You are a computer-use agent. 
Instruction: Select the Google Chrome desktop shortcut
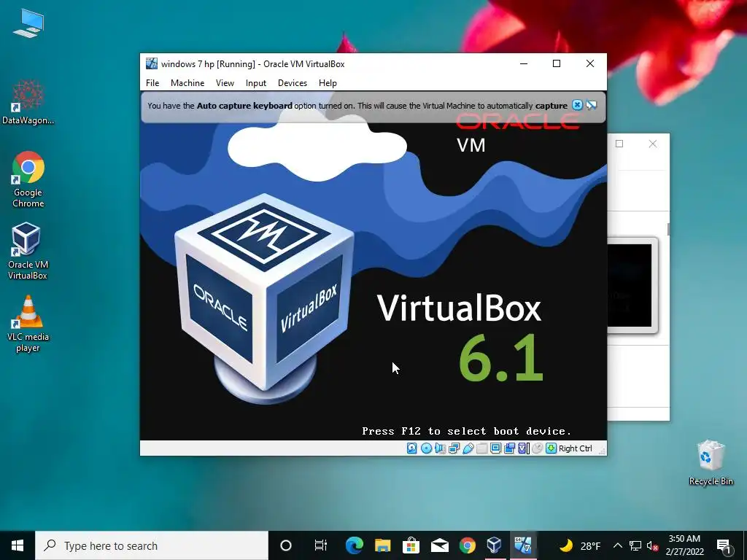[x=28, y=179]
